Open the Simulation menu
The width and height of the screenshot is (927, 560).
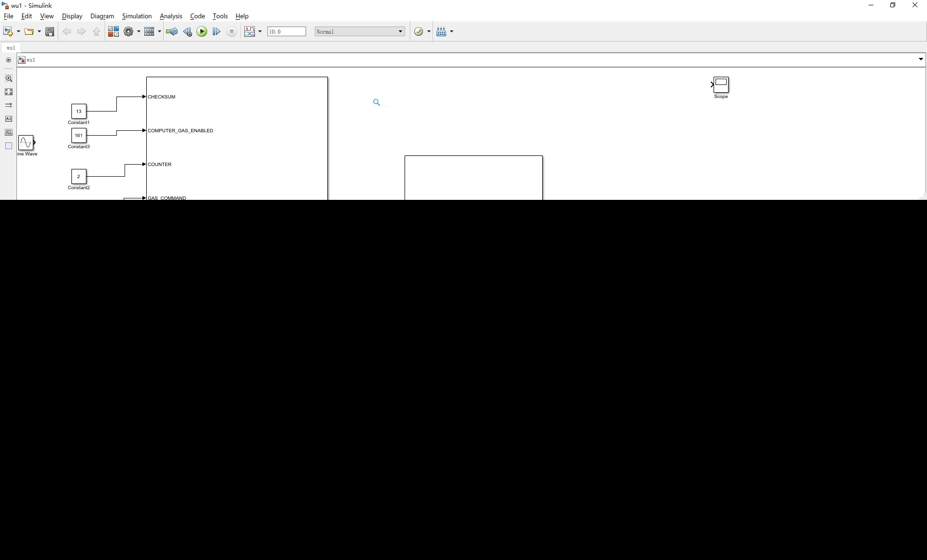coord(137,16)
